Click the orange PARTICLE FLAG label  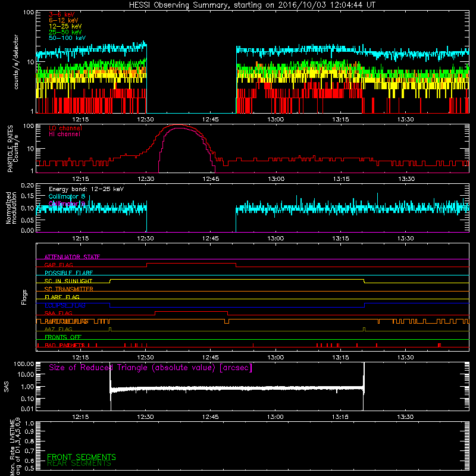[67, 321]
